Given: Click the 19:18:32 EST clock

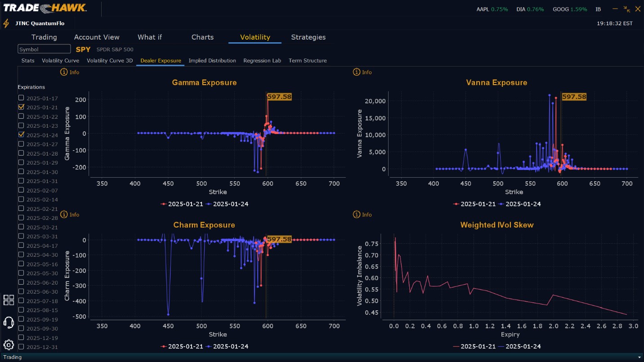Looking at the screenshot, I should 615,23.
